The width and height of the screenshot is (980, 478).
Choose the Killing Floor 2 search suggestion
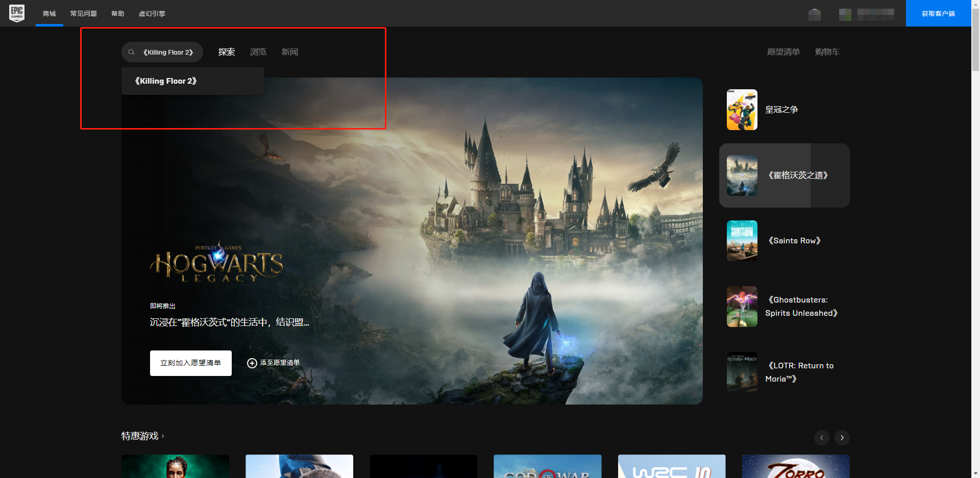[x=166, y=81]
